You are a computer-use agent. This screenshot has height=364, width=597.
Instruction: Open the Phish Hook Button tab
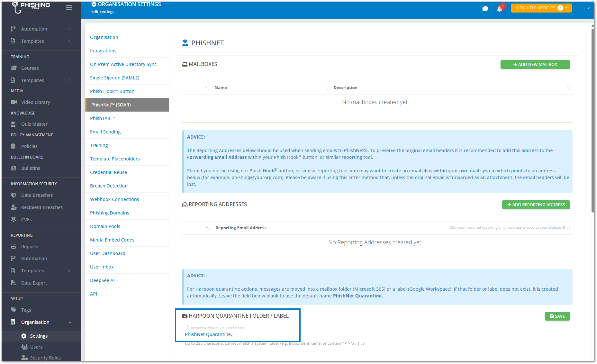tap(127, 91)
